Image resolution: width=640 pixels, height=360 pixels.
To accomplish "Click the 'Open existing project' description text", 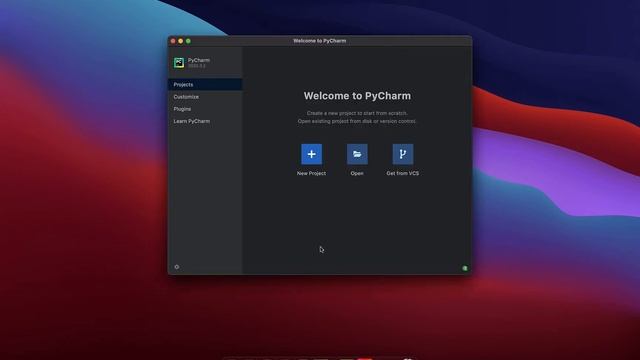I will (357, 121).
